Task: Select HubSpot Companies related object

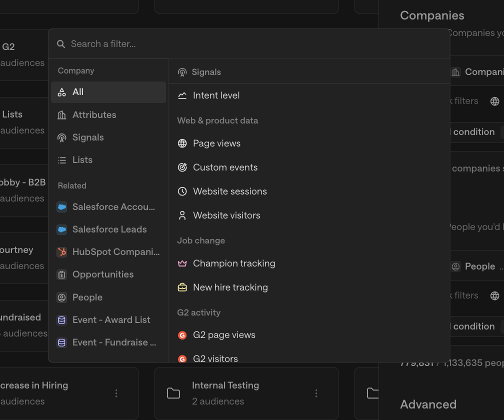Action: pos(108,252)
